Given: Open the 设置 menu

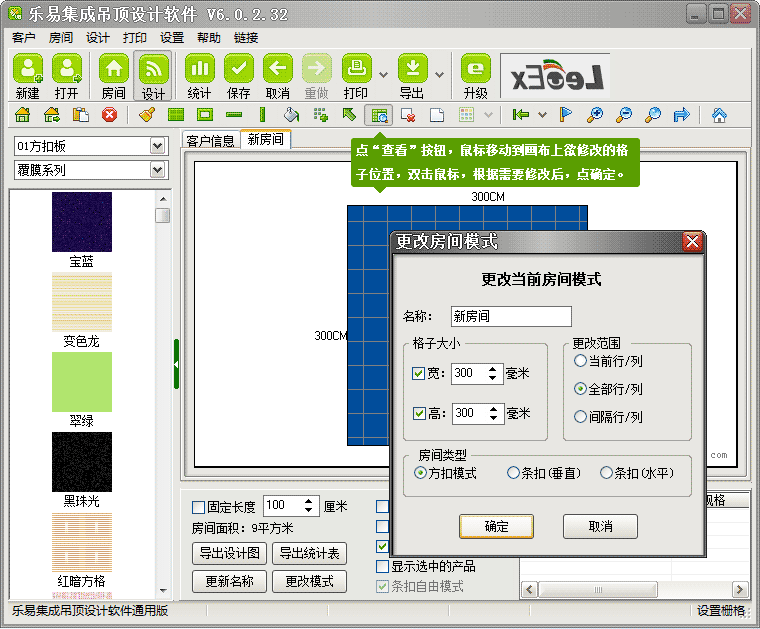Looking at the screenshot, I should tap(172, 38).
